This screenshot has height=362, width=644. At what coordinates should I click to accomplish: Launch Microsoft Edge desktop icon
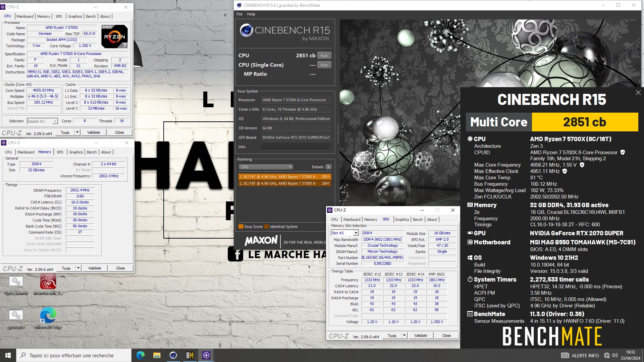point(48,318)
